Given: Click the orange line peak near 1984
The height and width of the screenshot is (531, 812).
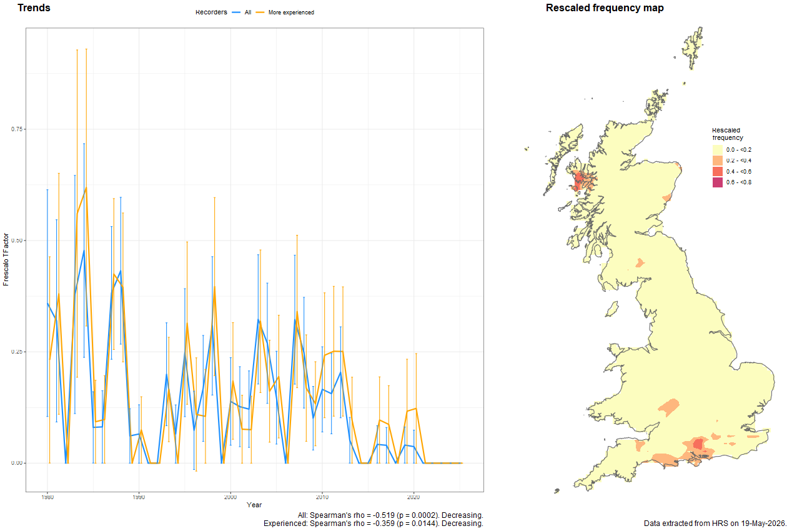Looking at the screenshot, I should (x=86, y=187).
